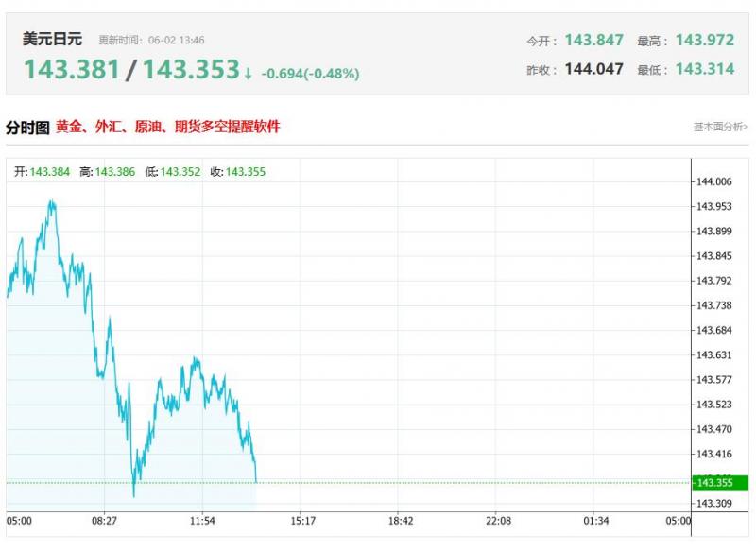
Task: Click the latest point at the chart line's end
Action: (256, 481)
